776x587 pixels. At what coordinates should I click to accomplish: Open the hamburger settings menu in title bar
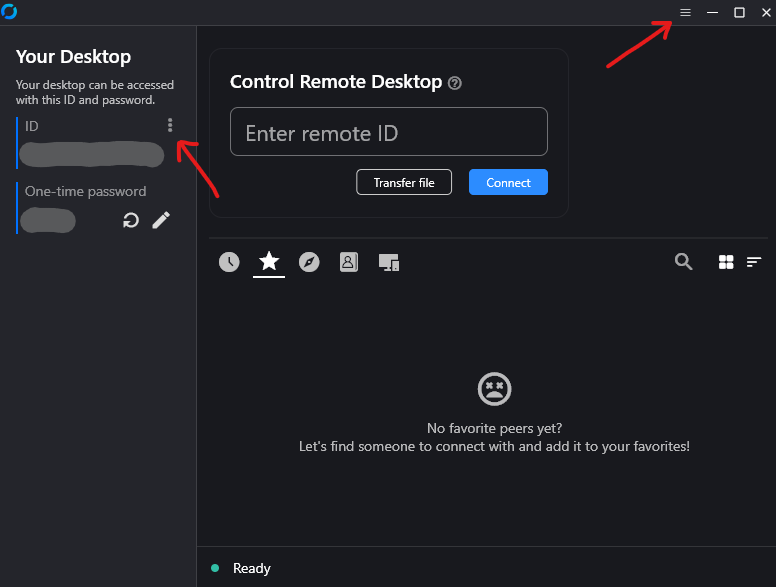tap(685, 12)
